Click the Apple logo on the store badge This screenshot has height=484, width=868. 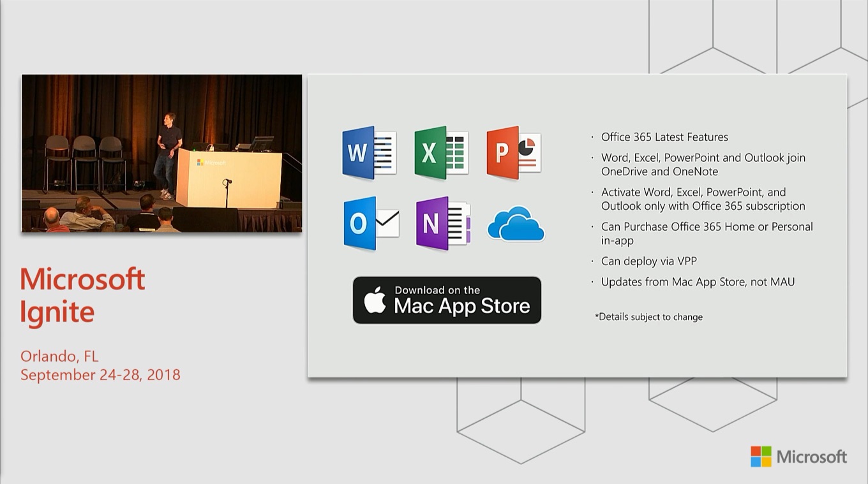[375, 300]
